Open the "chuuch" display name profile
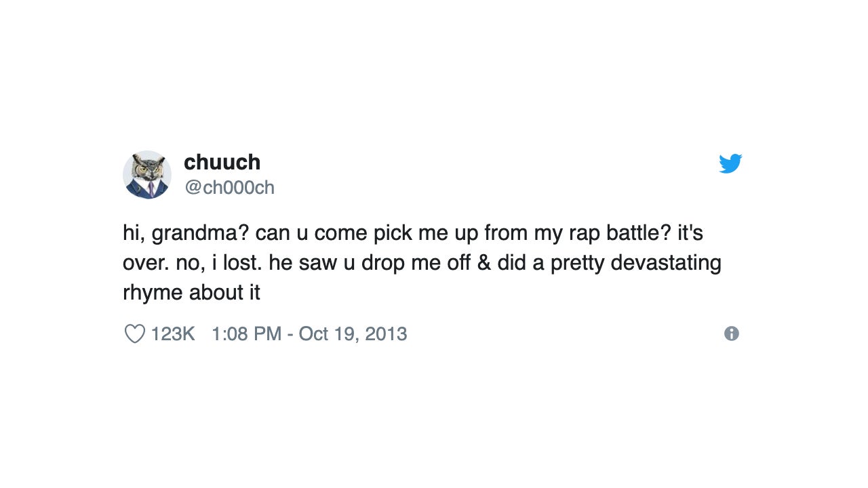868x488 pixels. [x=222, y=163]
